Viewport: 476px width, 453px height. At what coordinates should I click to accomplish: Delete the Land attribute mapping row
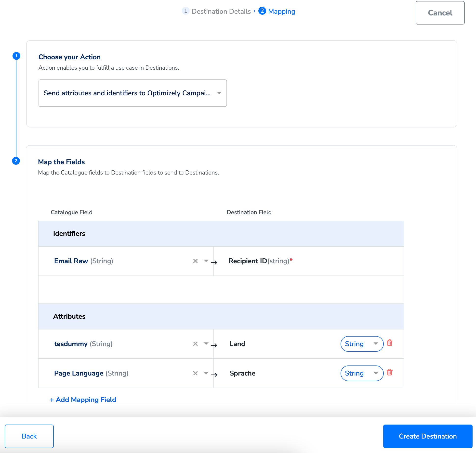(389, 343)
